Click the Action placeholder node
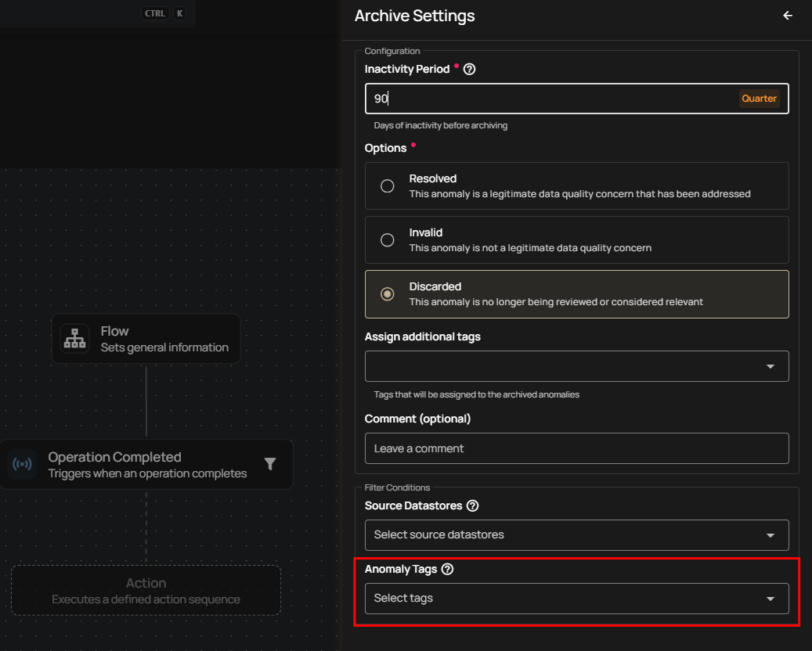812x651 pixels. pyautogui.click(x=146, y=591)
